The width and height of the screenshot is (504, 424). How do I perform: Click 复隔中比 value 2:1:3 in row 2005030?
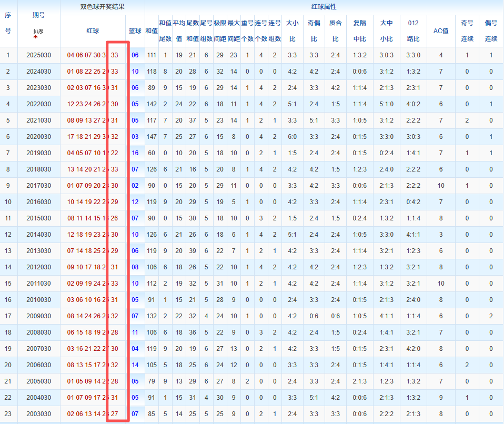point(360,381)
